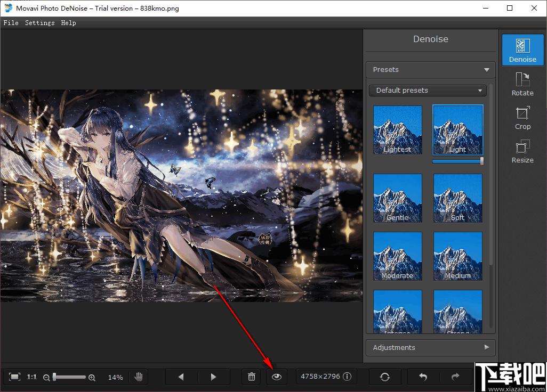Close the Movavi Photo DeNoise window
Screen dimensions: 547x392
pyautogui.click(x=534, y=8)
